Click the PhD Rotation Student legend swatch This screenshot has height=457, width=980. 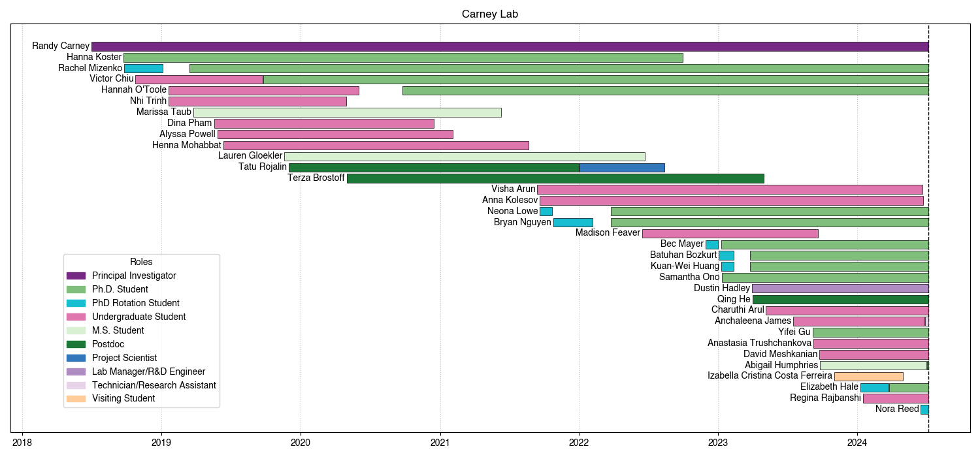(x=76, y=303)
